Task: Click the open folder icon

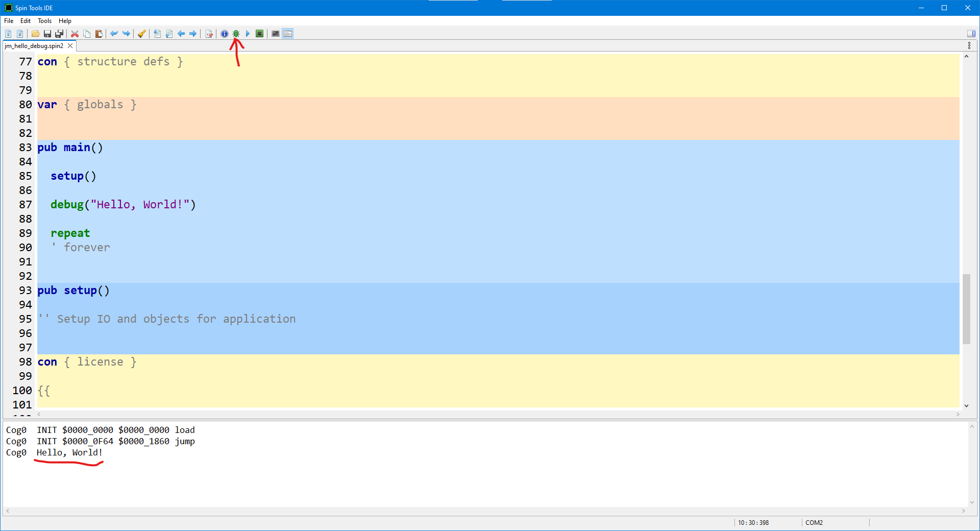Action: coord(35,34)
